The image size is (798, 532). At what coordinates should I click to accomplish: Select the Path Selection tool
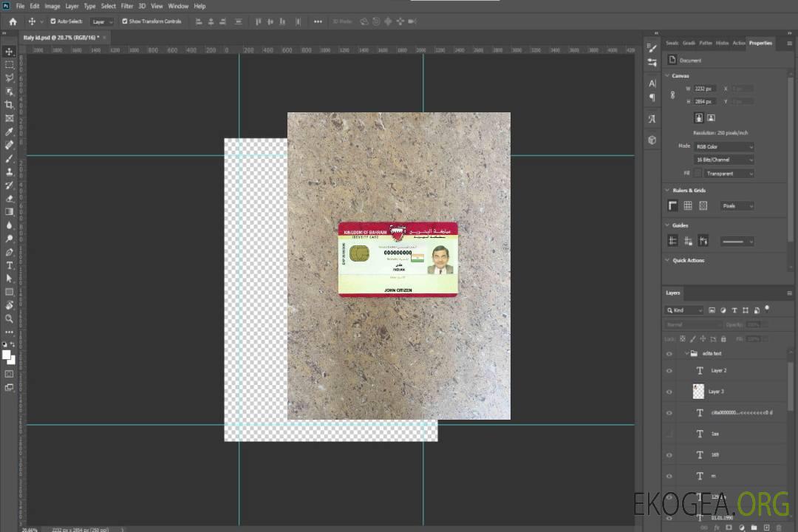[9, 279]
